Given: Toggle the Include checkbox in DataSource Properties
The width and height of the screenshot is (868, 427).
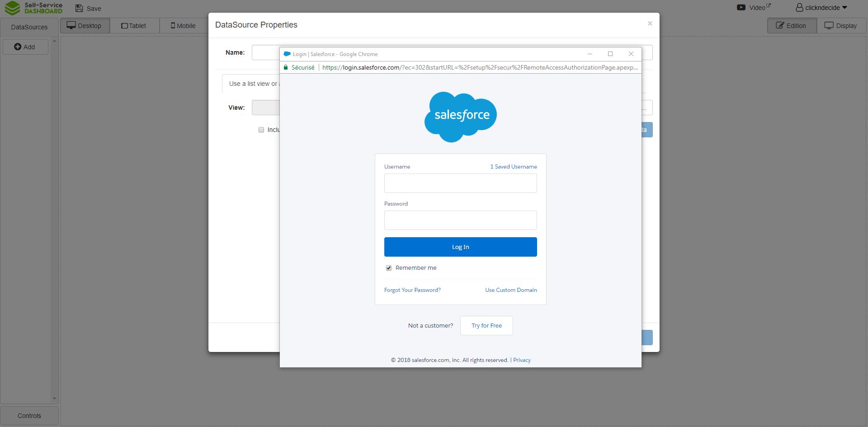Looking at the screenshot, I should pos(261,130).
